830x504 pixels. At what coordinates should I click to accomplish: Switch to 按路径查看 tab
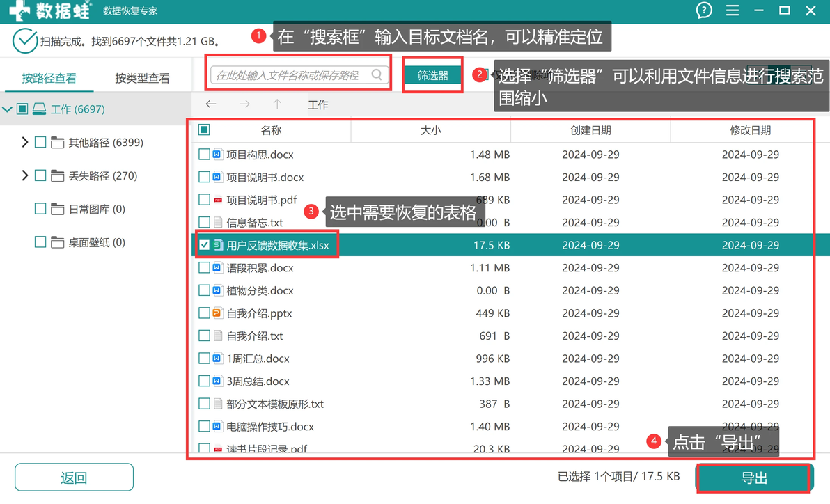click(x=49, y=79)
